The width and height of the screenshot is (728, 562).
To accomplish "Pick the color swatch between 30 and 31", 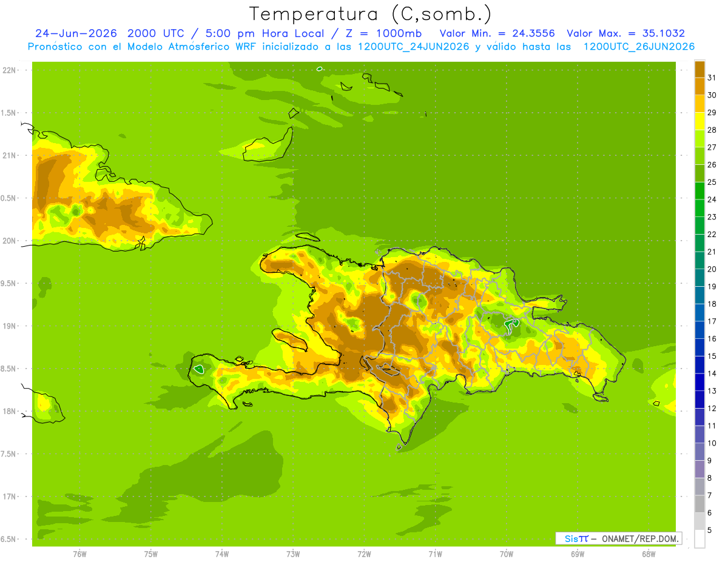I will (699, 86).
